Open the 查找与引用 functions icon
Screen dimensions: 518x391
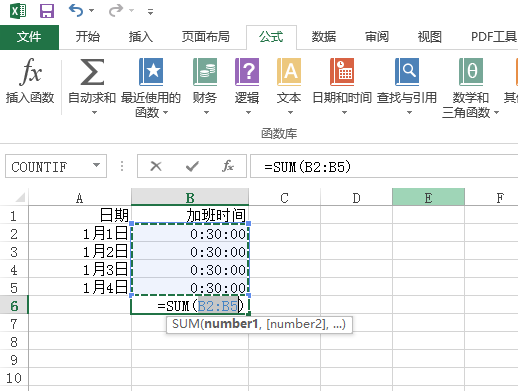pyautogui.click(x=407, y=72)
